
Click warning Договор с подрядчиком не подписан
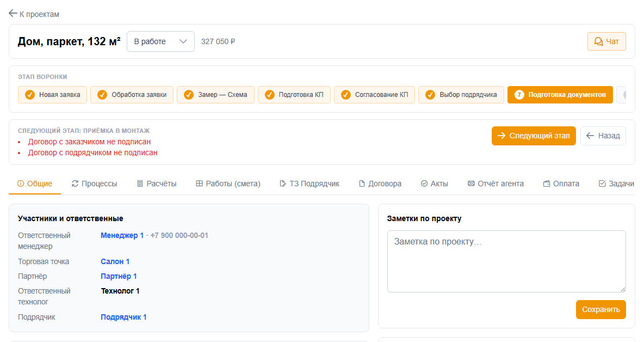92,153
